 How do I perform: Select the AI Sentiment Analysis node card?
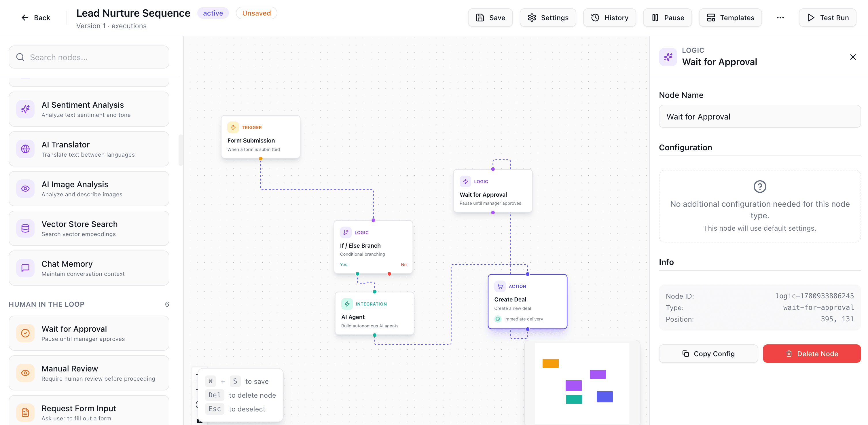tap(89, 109)
